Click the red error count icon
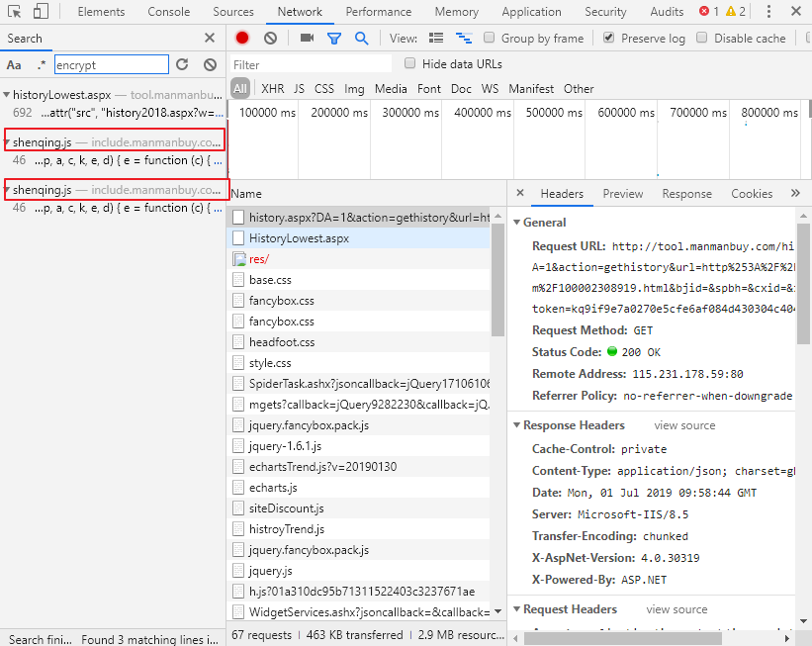Screen dimensions: 812x646 point(704,11)
